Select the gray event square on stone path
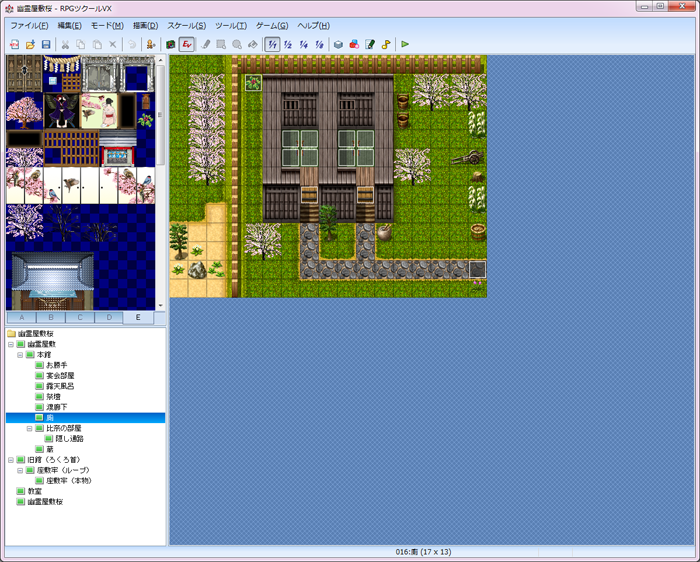This screenshot has width=700, height=562. [x=477, y=270]
